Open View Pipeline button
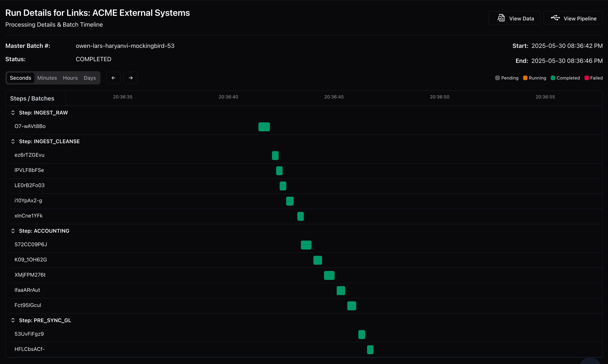 click(573, 18)
